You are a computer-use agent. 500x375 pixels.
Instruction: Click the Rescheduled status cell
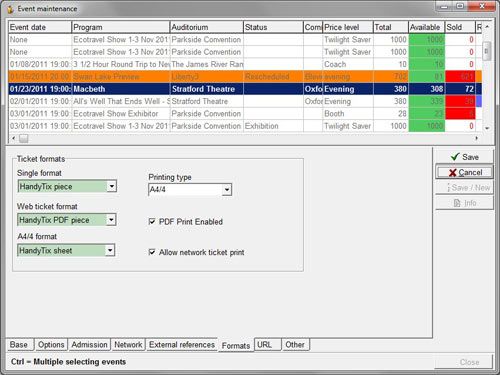click(x=273, y=77)
